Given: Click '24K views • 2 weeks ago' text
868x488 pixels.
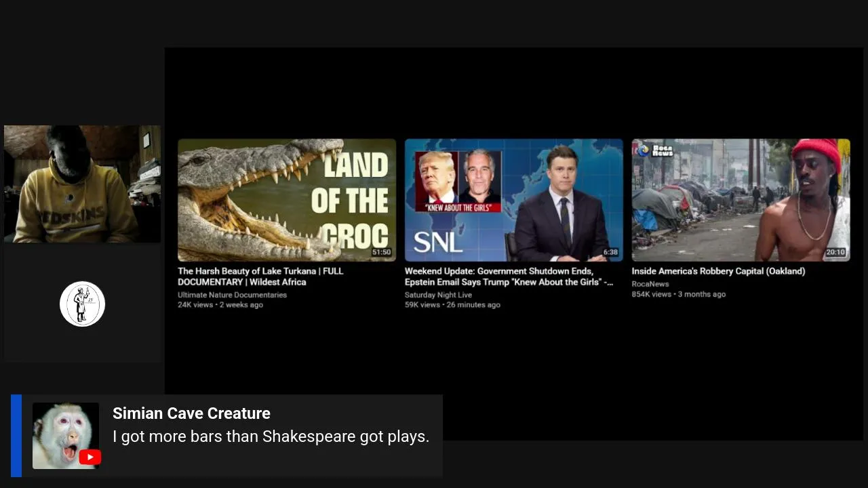Looking at the screenshot, I should [220, 305].
